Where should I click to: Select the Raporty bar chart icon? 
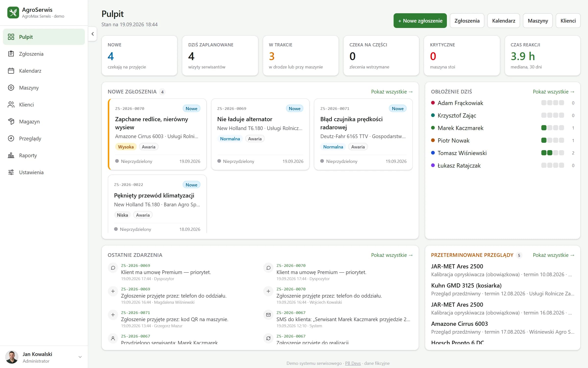(11, 155)
